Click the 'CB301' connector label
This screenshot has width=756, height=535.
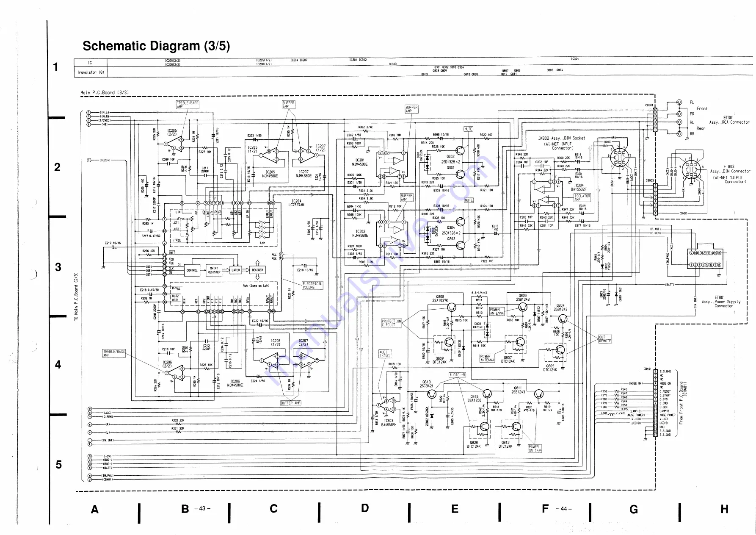(x=649, y=105)
